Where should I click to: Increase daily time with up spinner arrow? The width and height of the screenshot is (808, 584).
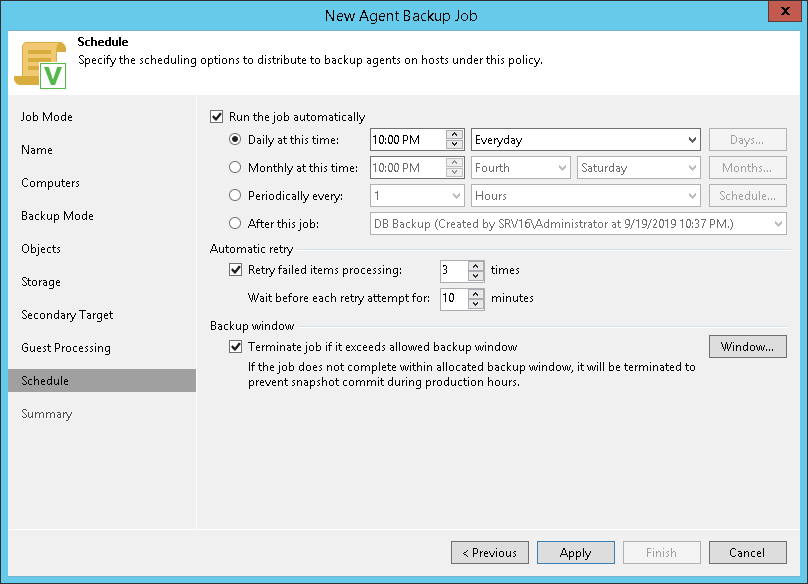point(455,136)
